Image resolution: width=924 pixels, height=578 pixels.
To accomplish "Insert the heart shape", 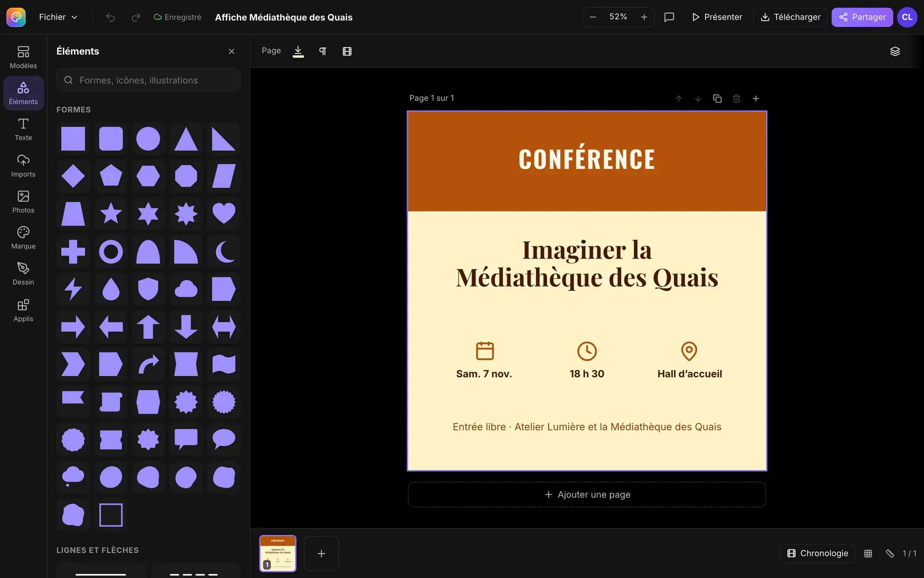I will 224,214.
